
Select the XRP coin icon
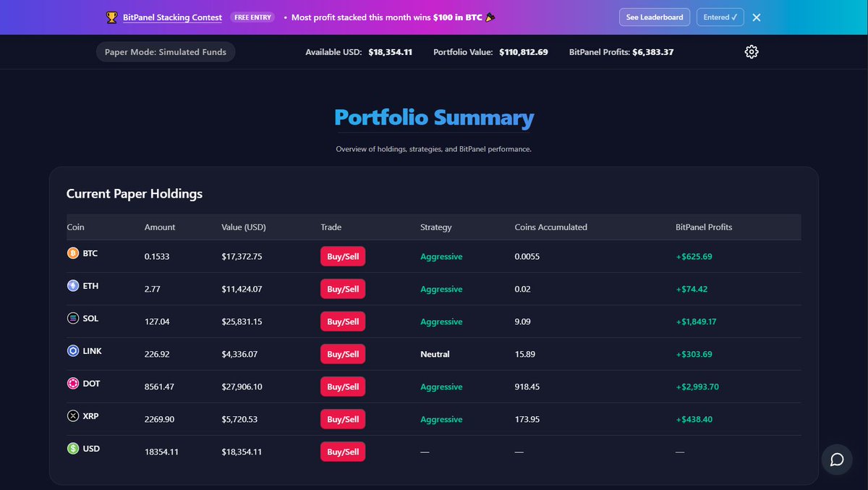point(72,415)
